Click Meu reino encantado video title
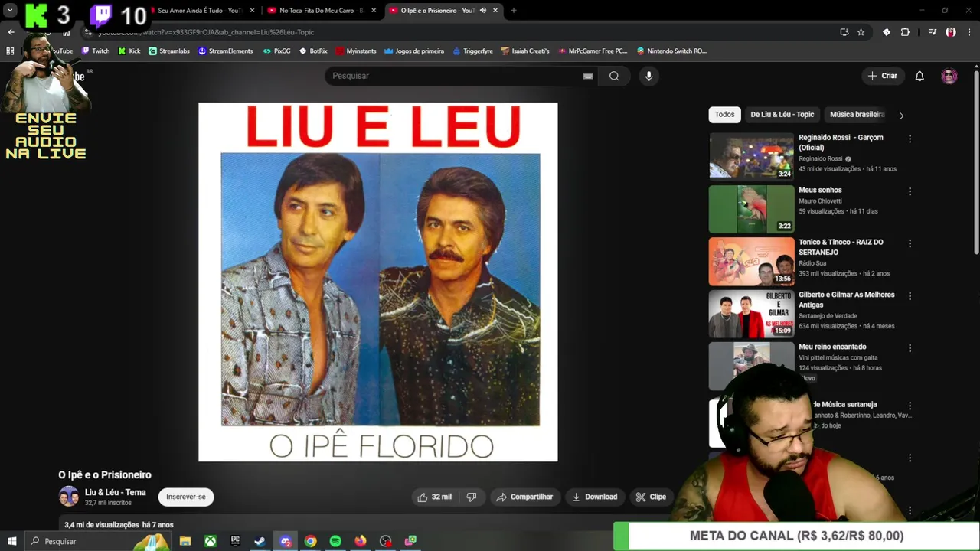This screenshot has width=980, height=551. pyautogui.click(x=832, y=347)
